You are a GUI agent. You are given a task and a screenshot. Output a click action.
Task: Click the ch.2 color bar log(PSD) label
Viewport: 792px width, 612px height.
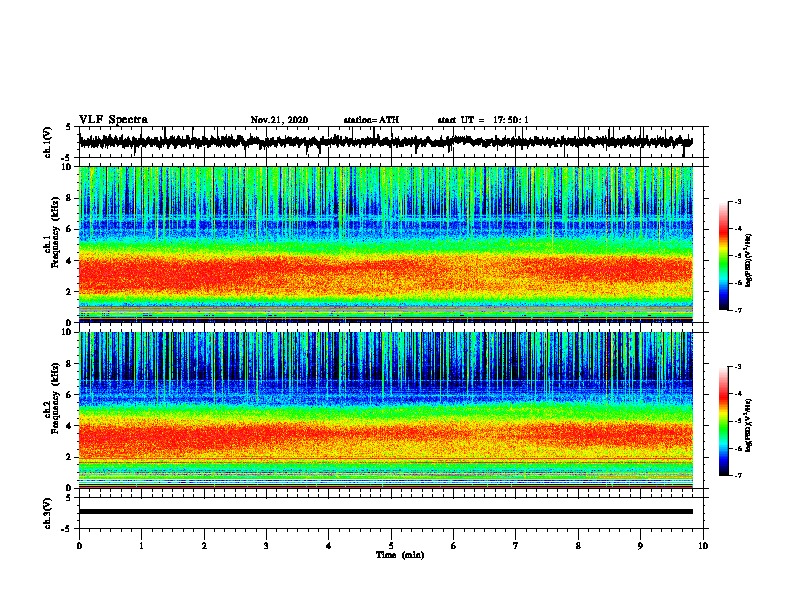(749, 425)
